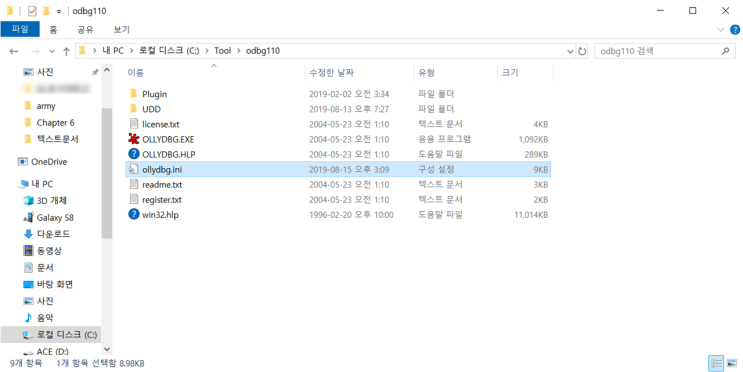Image resolution: width=743 pixels, height=372 pixels.
Task: Select the win32.hlp file name
Action: (x=160, y=215)
